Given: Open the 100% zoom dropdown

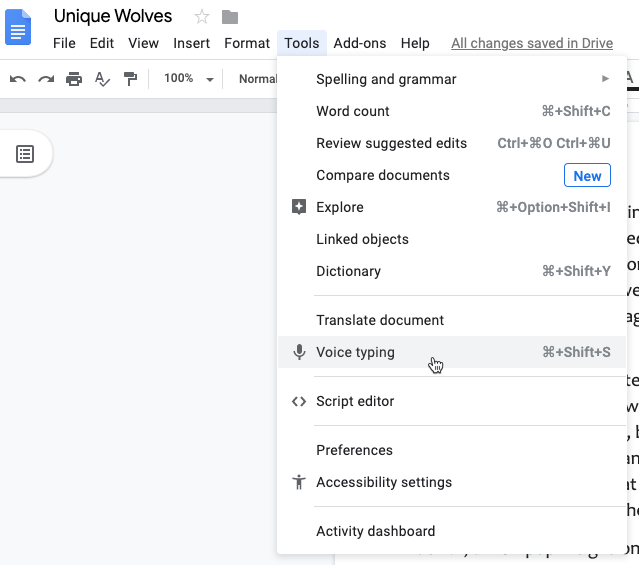Looking at the screenshot, I should [x=188, y=78].
